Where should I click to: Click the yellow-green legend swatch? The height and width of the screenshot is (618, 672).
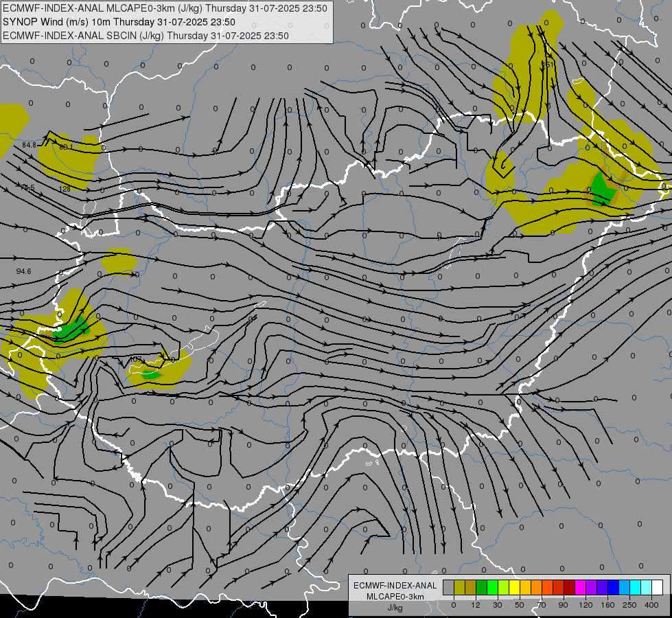[x=504, y=587]
